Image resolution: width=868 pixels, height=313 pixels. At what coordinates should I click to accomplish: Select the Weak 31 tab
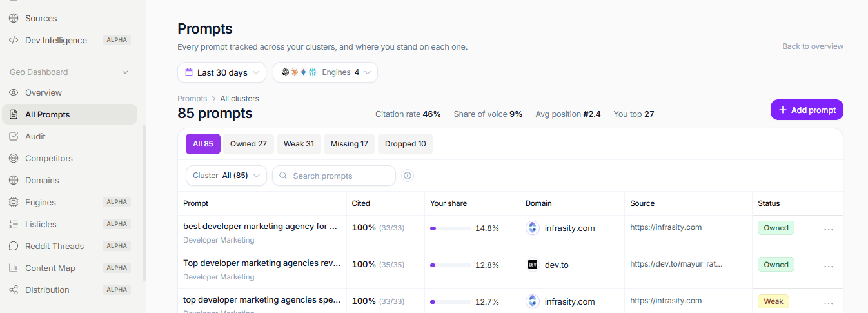point(299,144)
